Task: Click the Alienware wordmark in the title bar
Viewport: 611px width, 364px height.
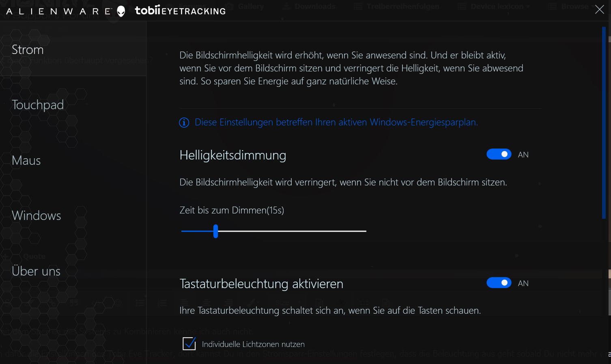Action: (x=59, y=11)
